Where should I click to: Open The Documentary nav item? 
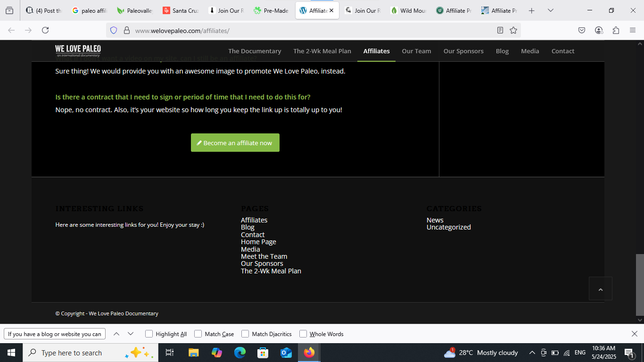point(255,51)
